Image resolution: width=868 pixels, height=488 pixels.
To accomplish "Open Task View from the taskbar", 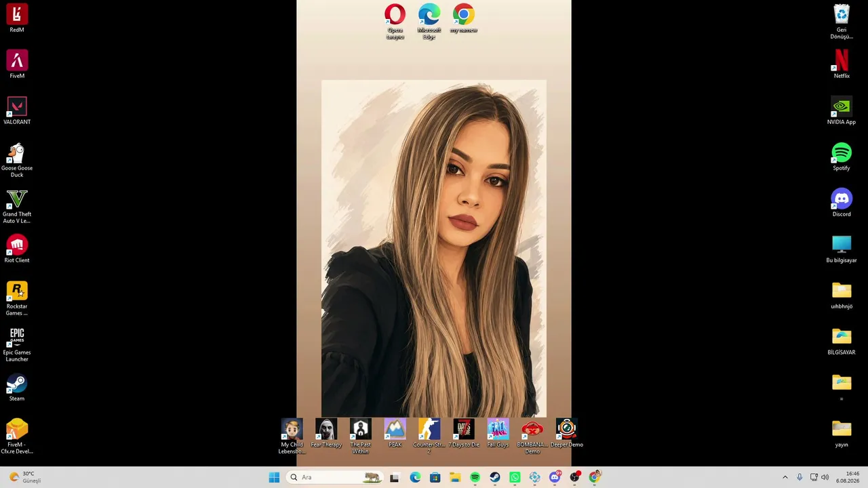I will [395, 477].
